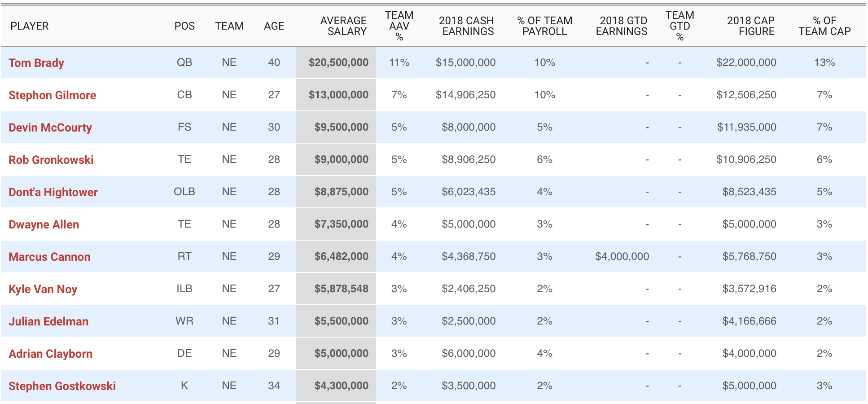Click the Adrian Clayborn link
This screenshot has width=868, height=404.
tap(51, 354)
